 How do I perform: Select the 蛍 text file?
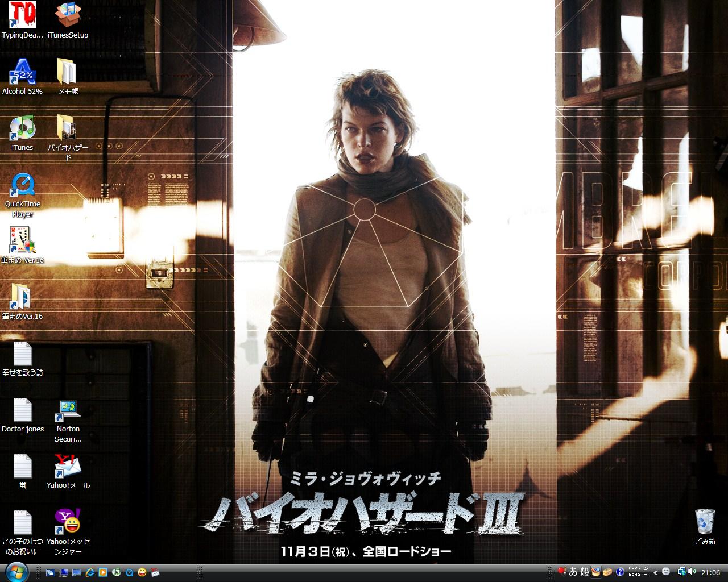tap(22, 471)
